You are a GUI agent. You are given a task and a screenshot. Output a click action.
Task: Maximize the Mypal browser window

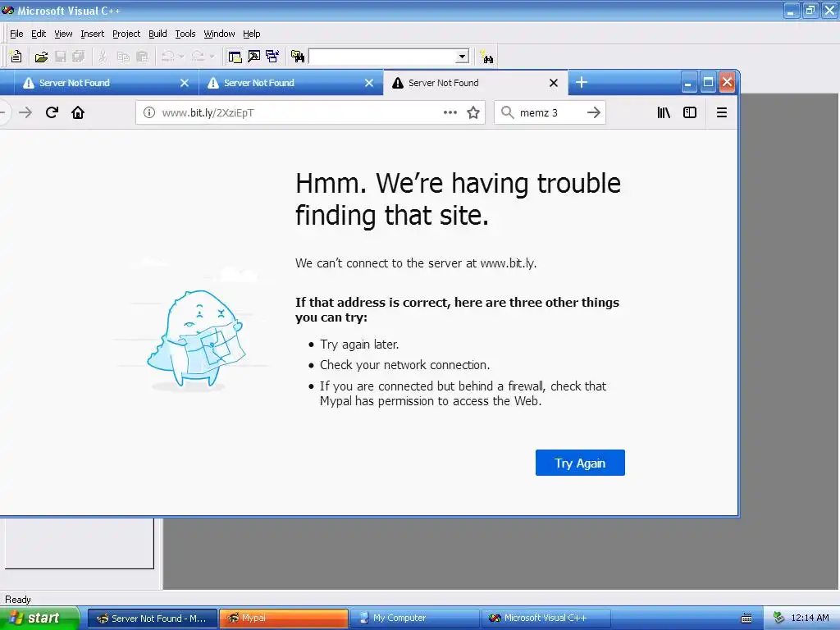(x=708, y=83)
